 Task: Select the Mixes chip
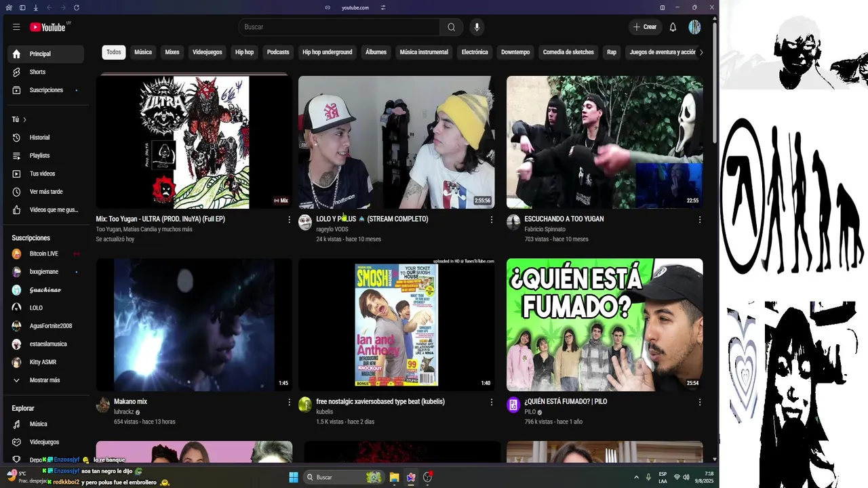tap(172, 52)
